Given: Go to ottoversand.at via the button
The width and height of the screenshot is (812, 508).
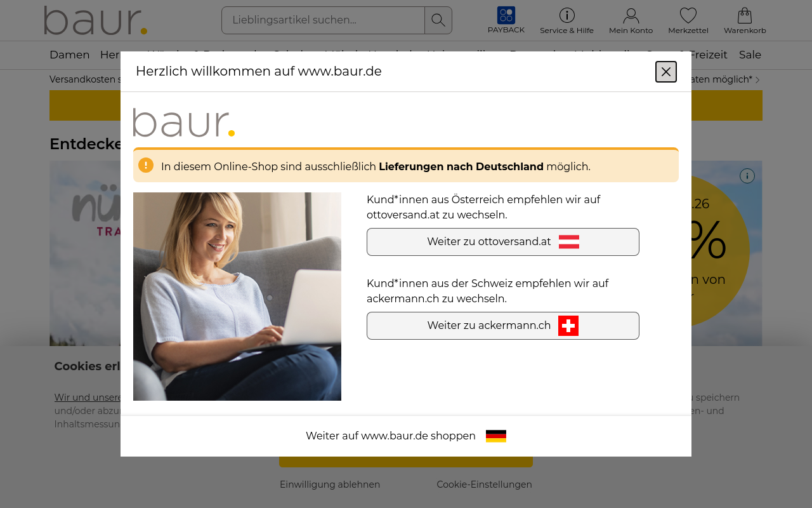Looking at the screenshot, I should [503, 242].
